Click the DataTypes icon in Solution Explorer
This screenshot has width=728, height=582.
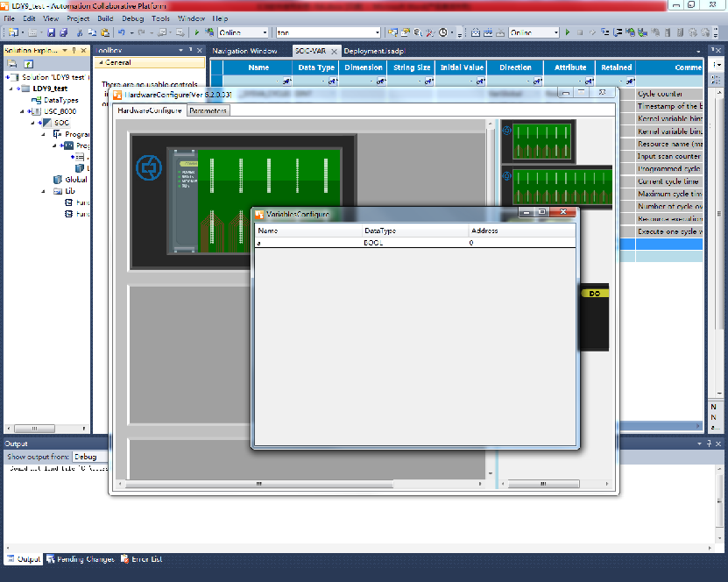click(x=36, y=100)
